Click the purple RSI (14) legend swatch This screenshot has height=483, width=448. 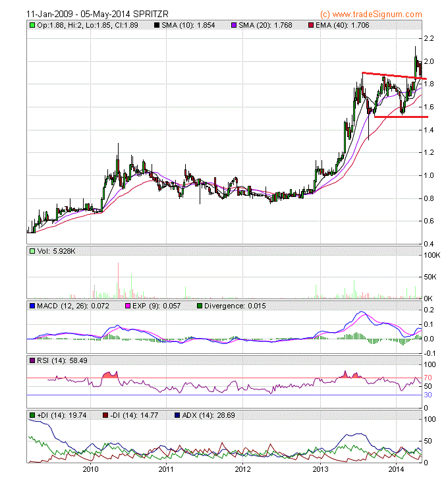pyautogui.click(x=32, y=360)
